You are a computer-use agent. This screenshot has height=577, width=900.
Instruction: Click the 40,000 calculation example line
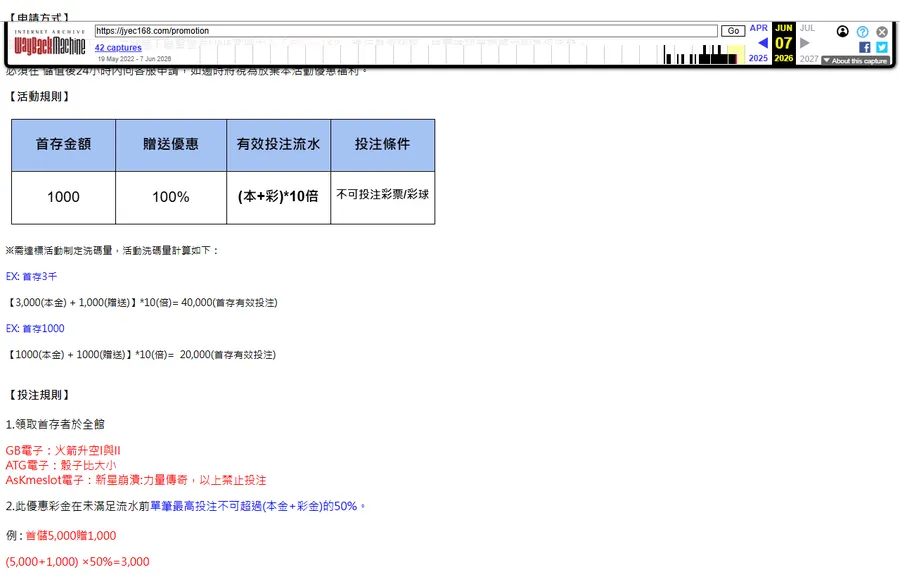pos(142,303)
